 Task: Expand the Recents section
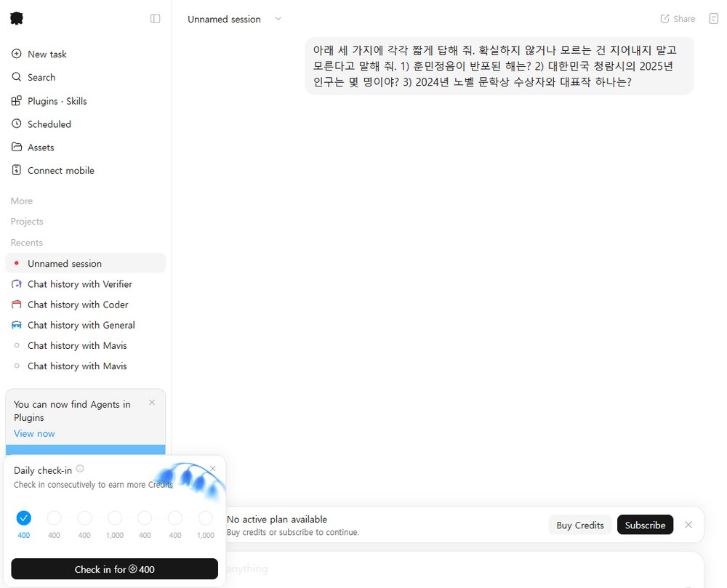click(26, 242)
